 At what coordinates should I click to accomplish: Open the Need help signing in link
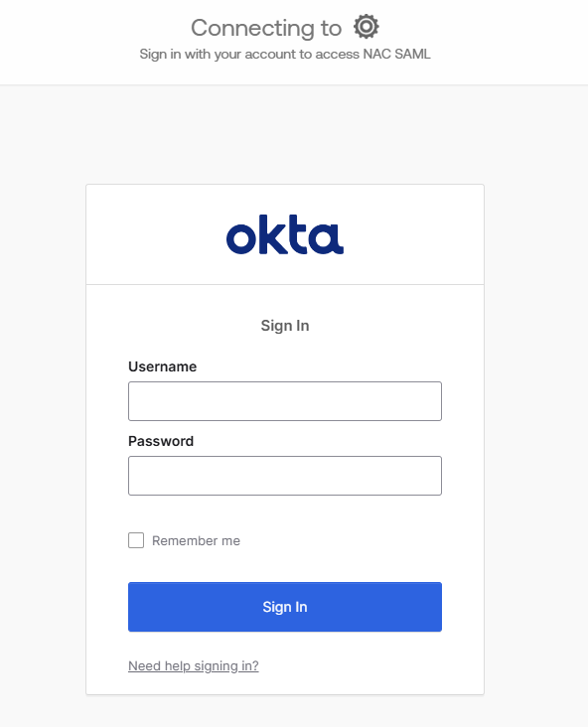click(x=194, y=665)
